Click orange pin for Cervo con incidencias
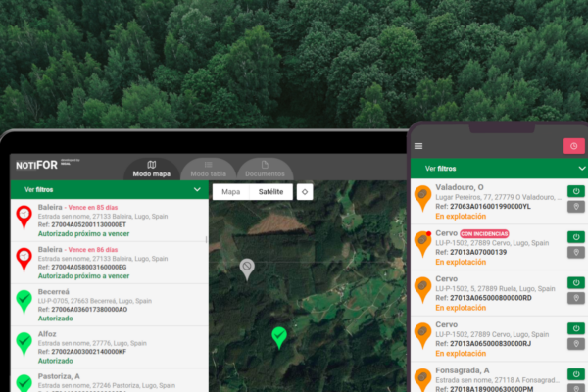This screenshot has height=392, width=588. coord(422,244)
